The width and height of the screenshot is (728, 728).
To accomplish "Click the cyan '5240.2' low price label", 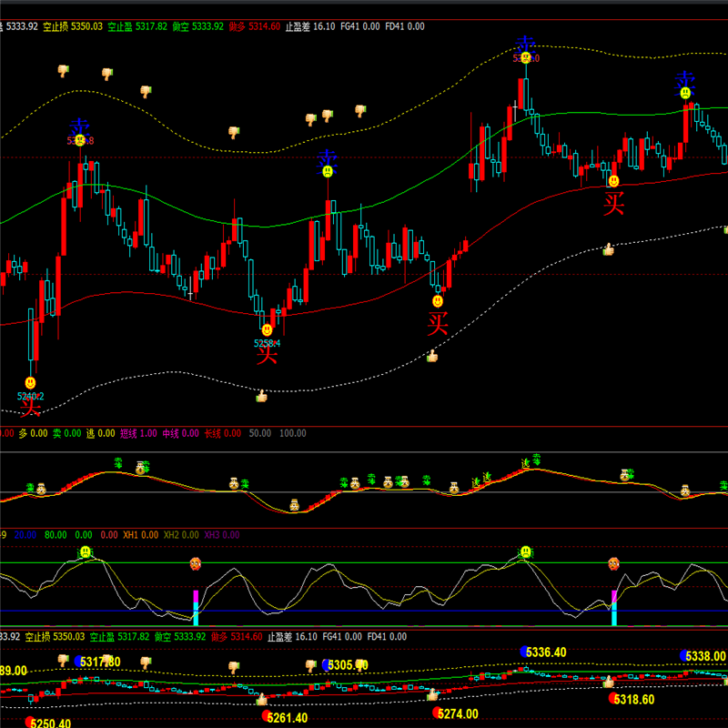I will [31, 396].
